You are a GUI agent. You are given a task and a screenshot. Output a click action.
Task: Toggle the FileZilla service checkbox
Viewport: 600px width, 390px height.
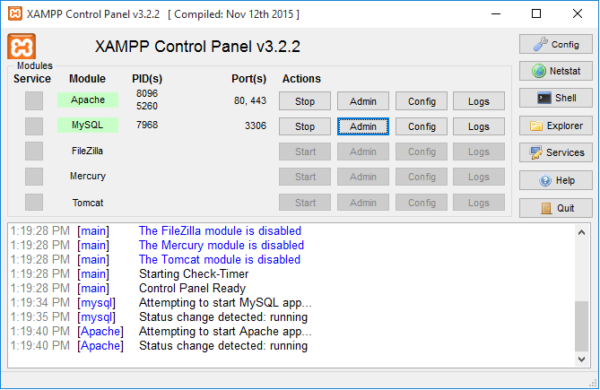[x=34, y=151]
